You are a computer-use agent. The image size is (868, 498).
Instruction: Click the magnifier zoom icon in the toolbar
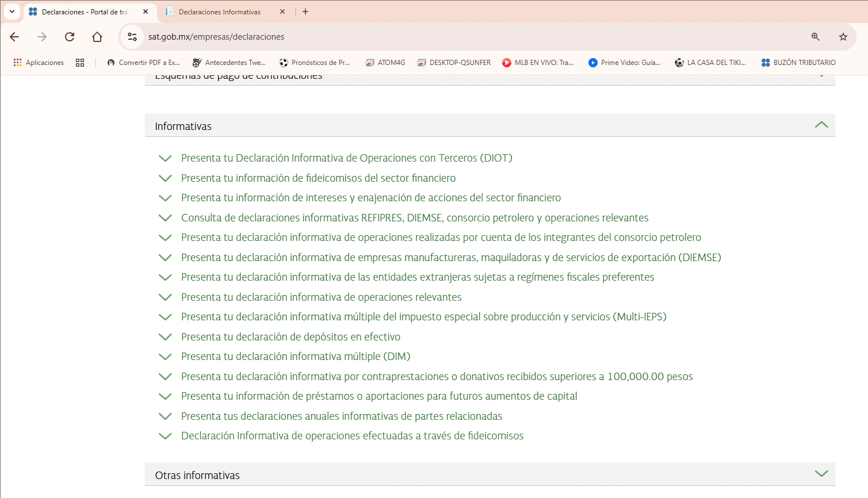(x=815, y=36)
